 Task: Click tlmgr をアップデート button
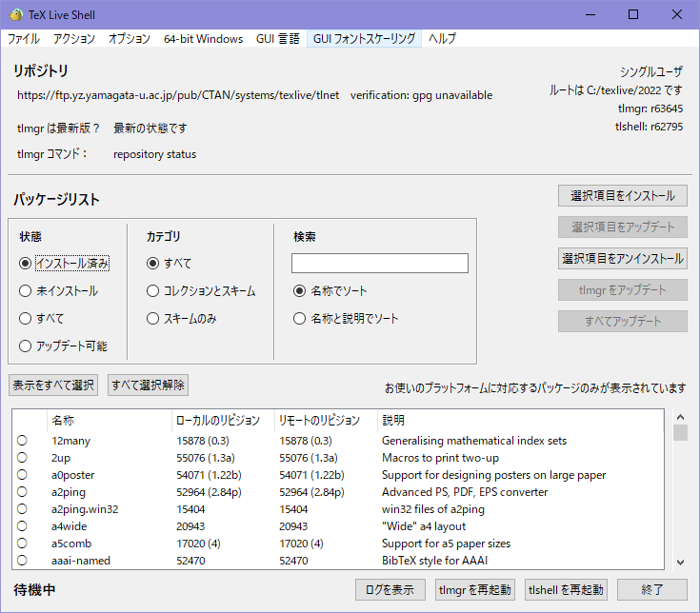click(622, 290)
